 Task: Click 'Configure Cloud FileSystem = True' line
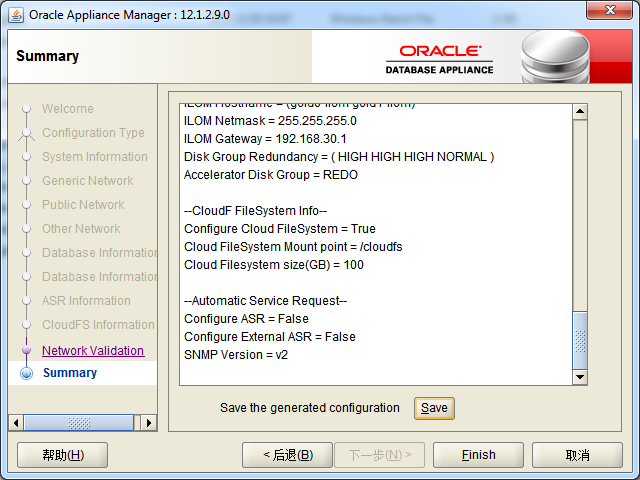280,229
